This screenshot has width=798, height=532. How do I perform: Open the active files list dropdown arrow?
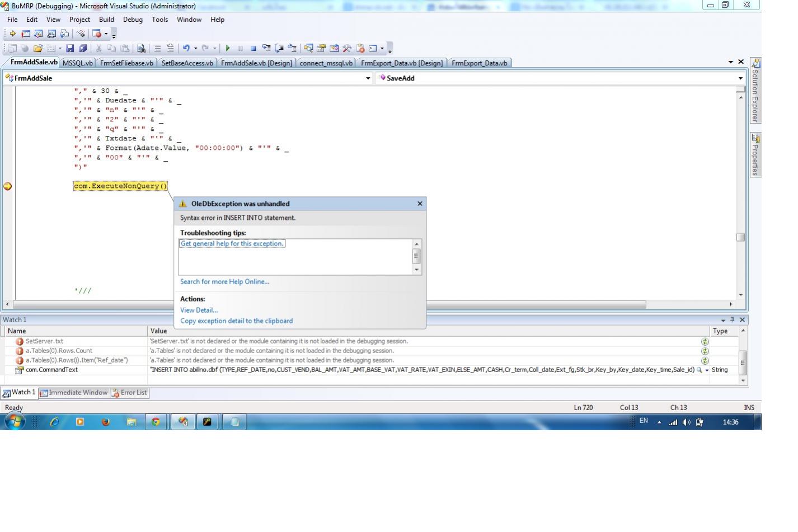tap(731, 62)
